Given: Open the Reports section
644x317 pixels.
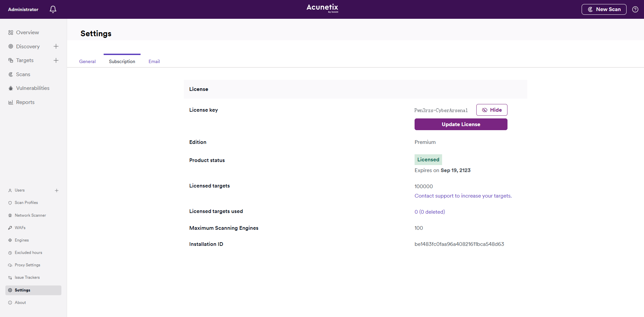Looking at the screenshot, I should coord(25,102).
